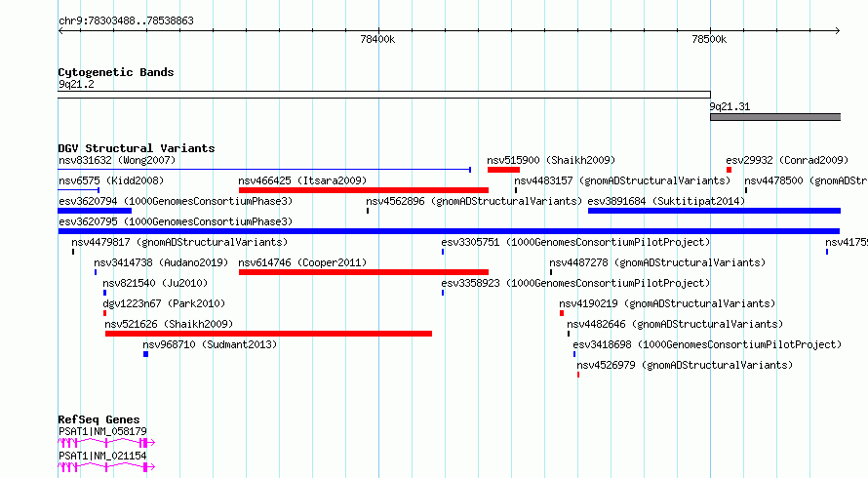Click the nsv41759 label at right edge

(847, 242)
